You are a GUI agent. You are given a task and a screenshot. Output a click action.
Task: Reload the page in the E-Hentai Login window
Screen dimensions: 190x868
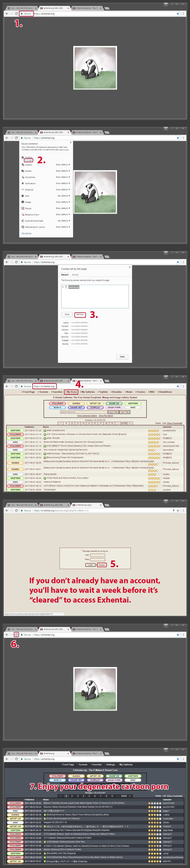[16, 510]
